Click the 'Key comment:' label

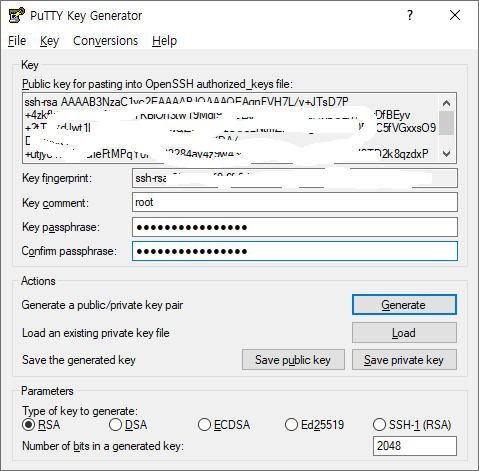[55, 203]
